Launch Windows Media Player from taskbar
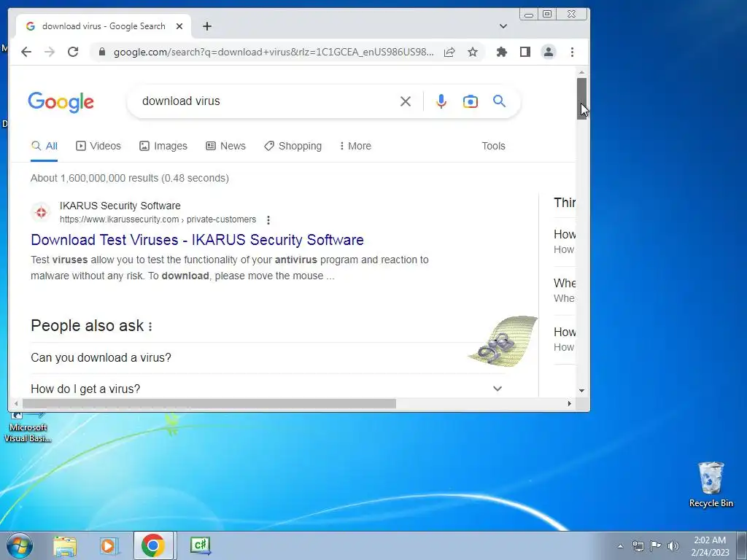 point(109,545)
